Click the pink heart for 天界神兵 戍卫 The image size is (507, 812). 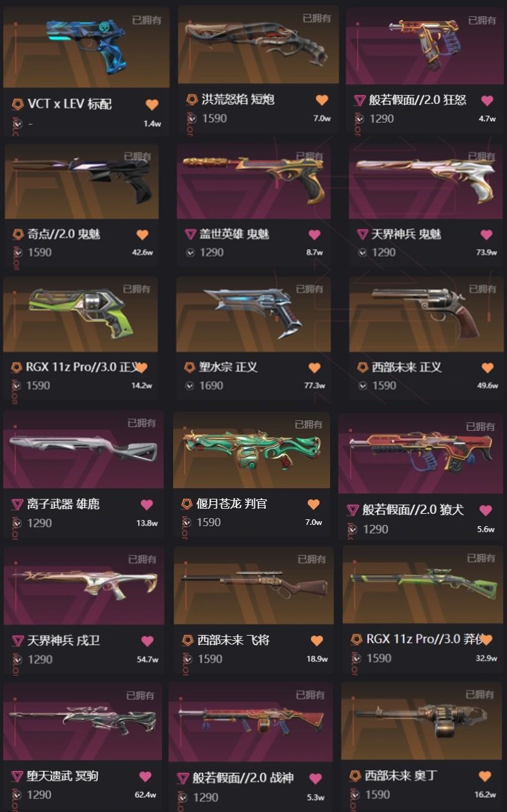click(147, 641)
